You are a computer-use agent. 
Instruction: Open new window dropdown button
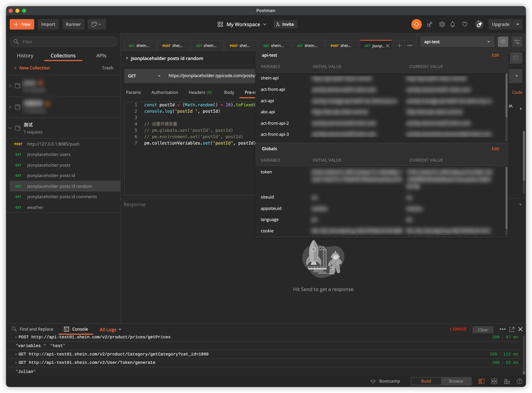tap(97, 24)
